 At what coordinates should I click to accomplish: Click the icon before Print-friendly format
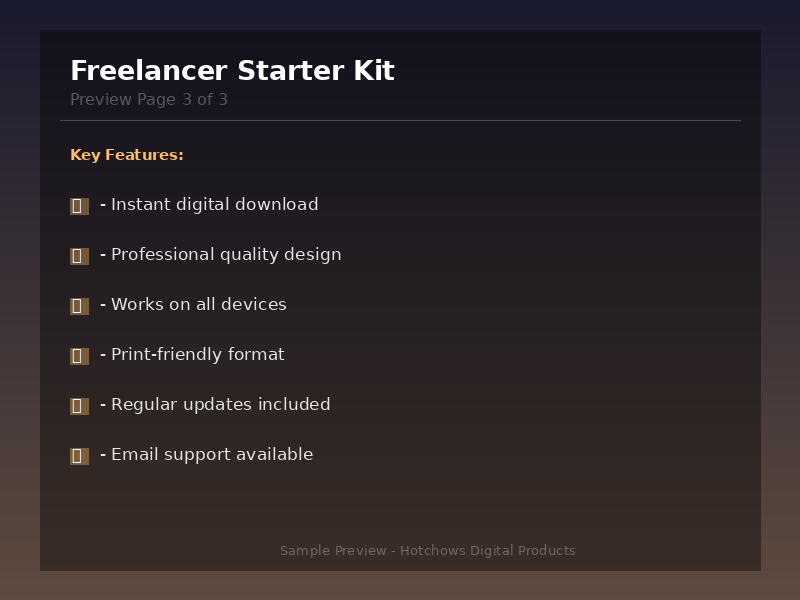[79, 356]
